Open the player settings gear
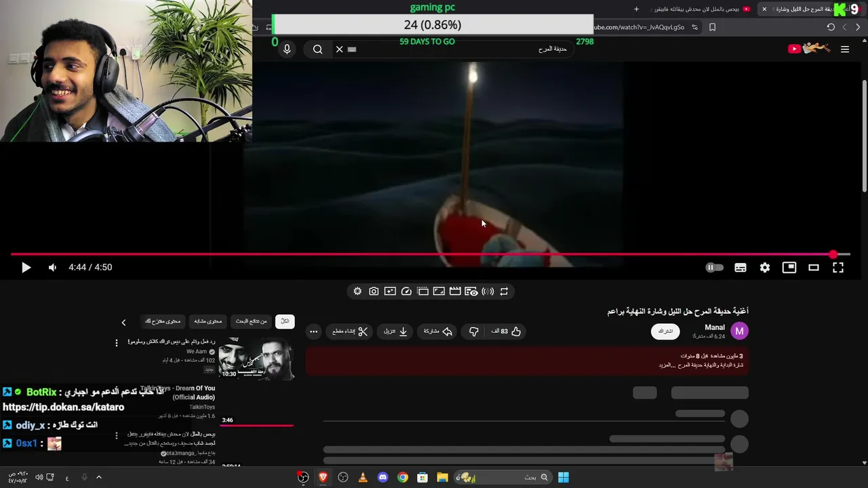This screenshot has width=868, height=488. (765, 268)
